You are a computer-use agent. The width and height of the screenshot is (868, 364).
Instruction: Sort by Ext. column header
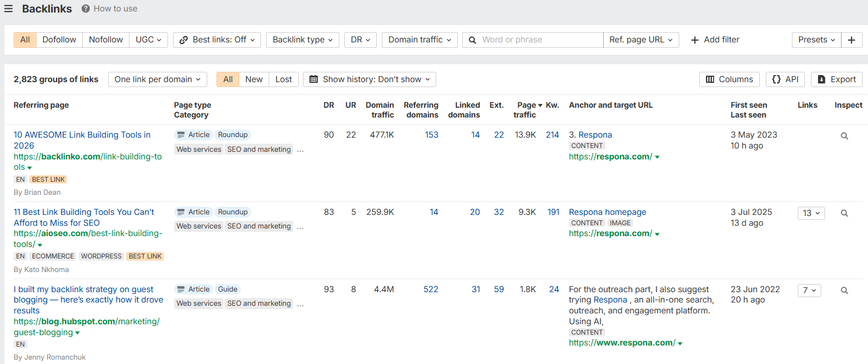(x=497, y=105)
